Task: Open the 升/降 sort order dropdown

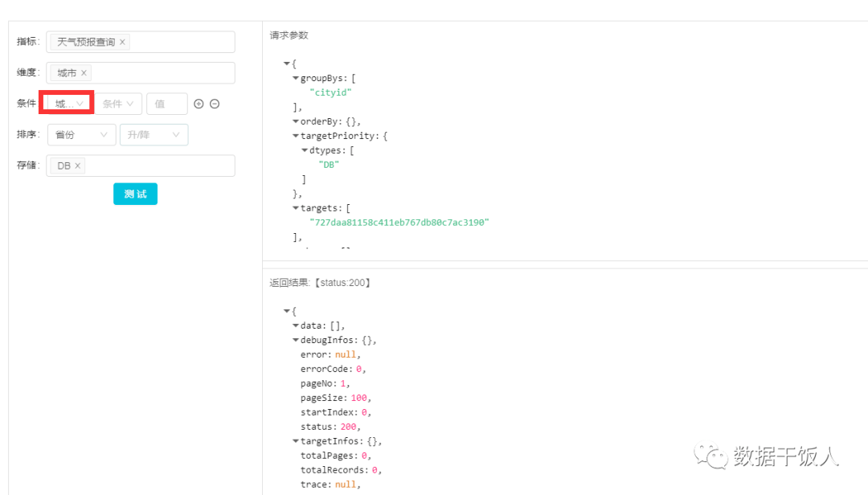Action: coord(154,135)
